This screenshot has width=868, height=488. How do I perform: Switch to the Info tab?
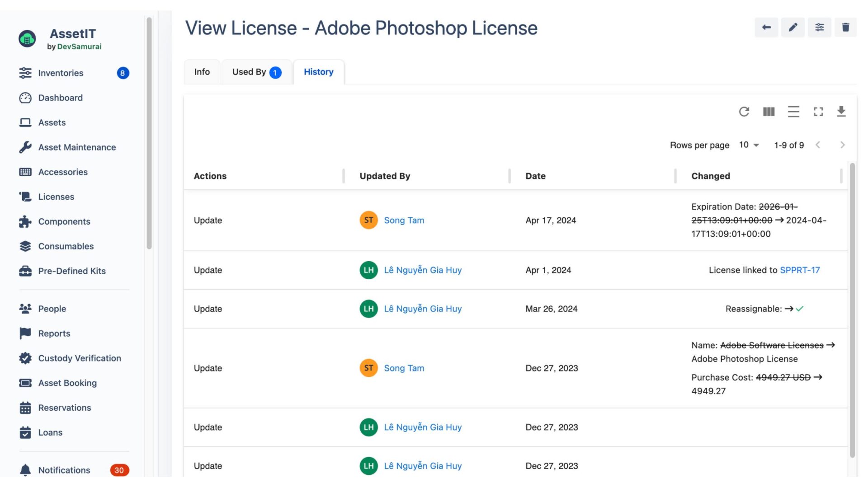pyautogui.click(x=202, y=71)
